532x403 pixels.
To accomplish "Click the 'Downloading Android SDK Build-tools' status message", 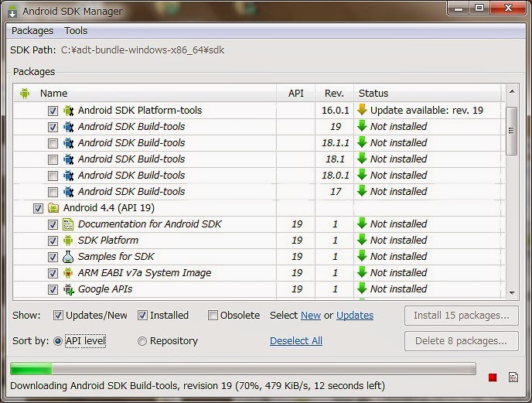I will (x=197, y=386).
